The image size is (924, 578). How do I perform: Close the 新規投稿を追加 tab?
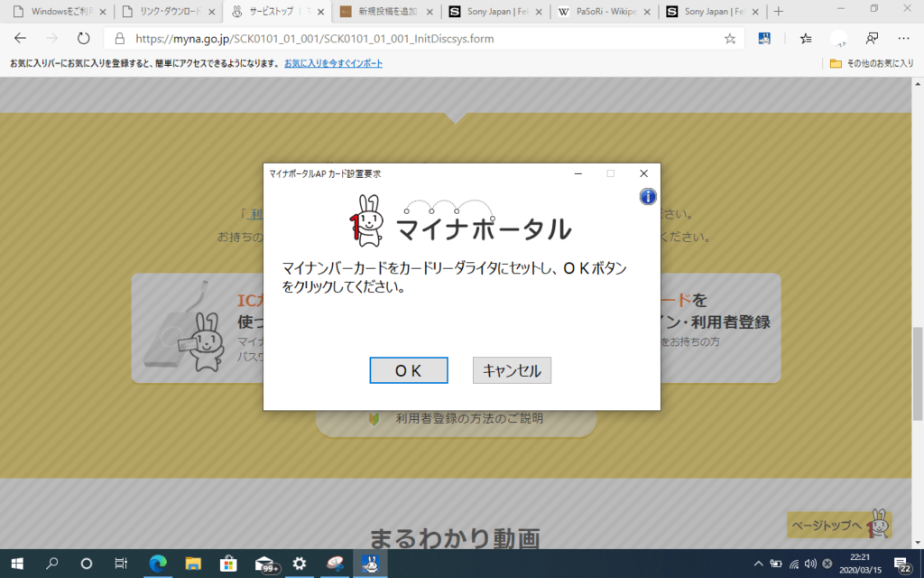pyautogui.click(x=430, y=12)
